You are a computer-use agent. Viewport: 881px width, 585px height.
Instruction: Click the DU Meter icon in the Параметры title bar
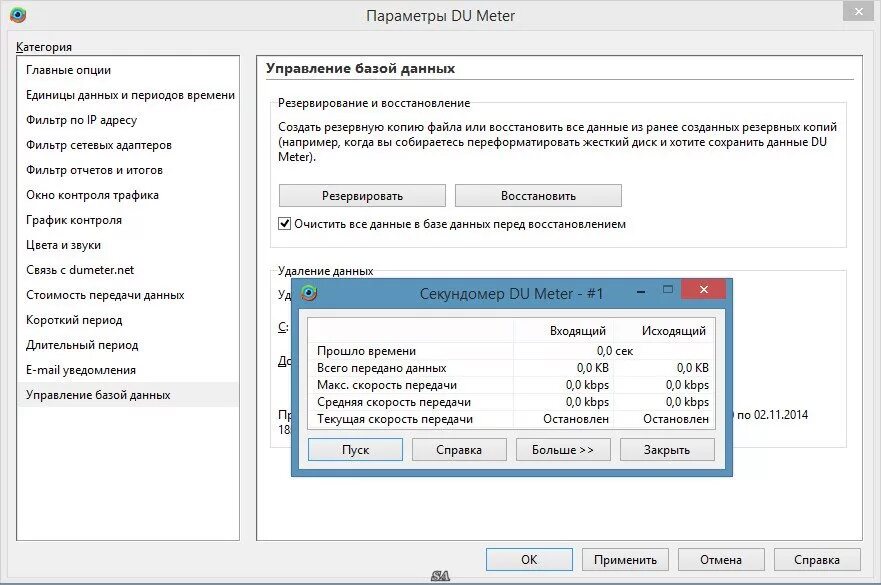tap(18, 15)
